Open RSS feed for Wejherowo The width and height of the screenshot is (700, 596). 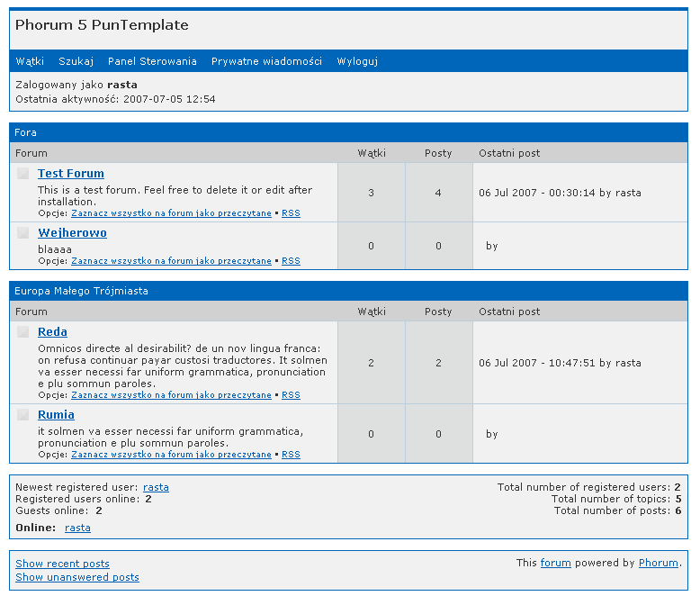coord(291,261)
